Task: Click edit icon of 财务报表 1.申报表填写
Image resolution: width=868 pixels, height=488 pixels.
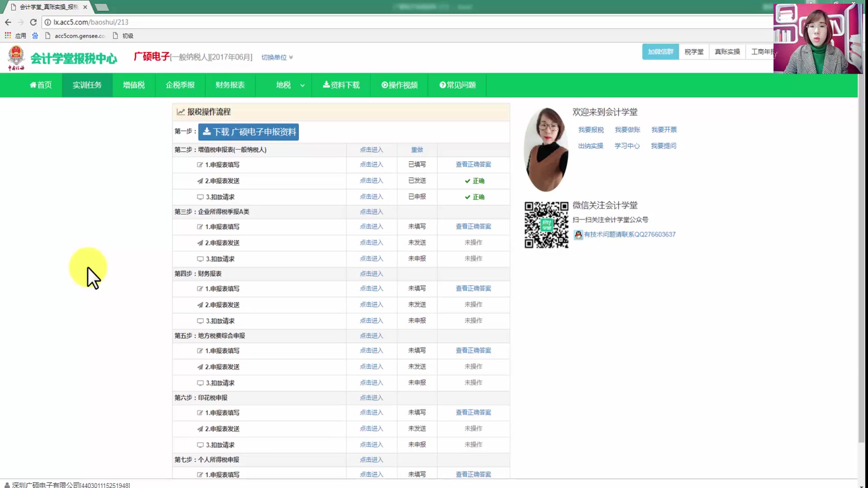Action: coord(200,289)
